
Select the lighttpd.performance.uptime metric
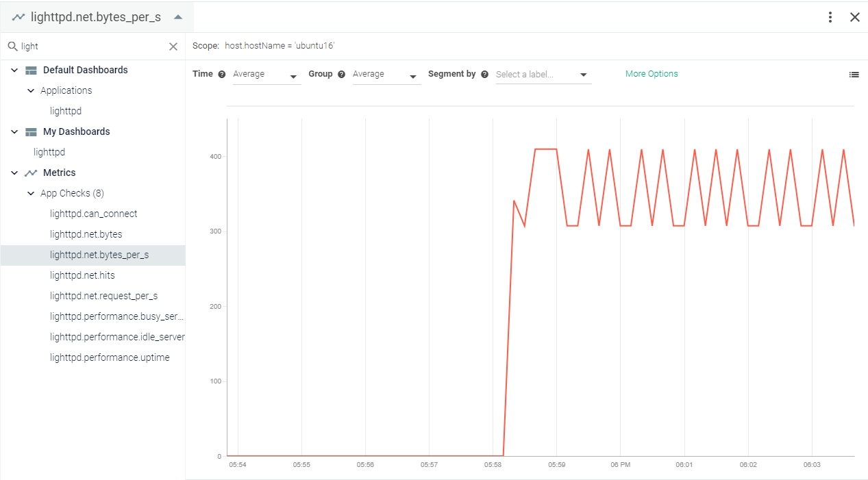coord(110,357)
